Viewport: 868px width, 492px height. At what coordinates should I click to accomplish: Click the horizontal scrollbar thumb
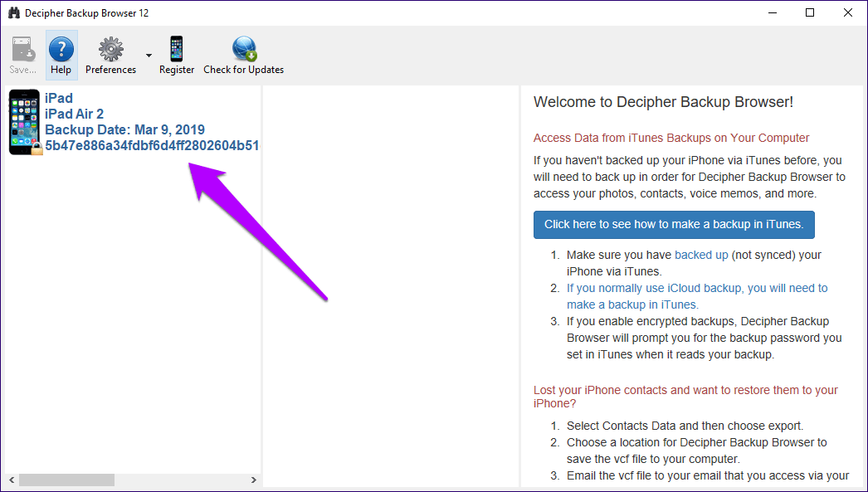tap(66, 480)
